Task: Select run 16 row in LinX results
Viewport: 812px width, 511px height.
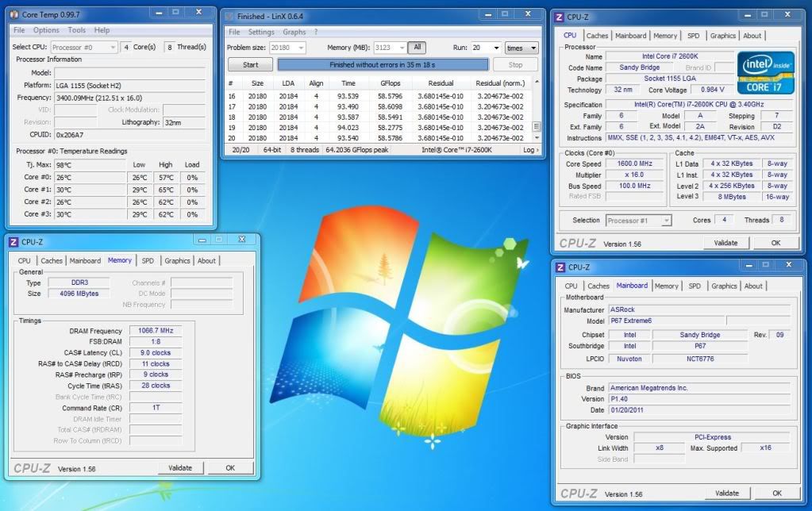Action: click(x=379, y=96)
